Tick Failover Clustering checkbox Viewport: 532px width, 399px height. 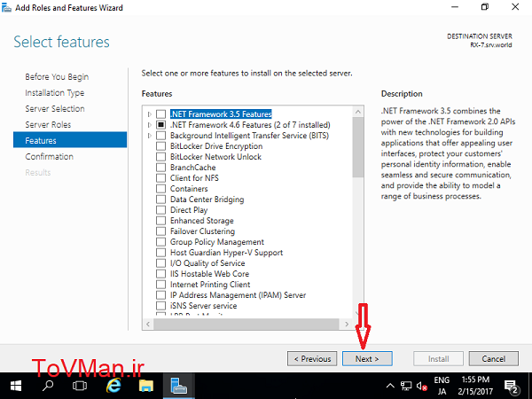click(x=160, y=231)
